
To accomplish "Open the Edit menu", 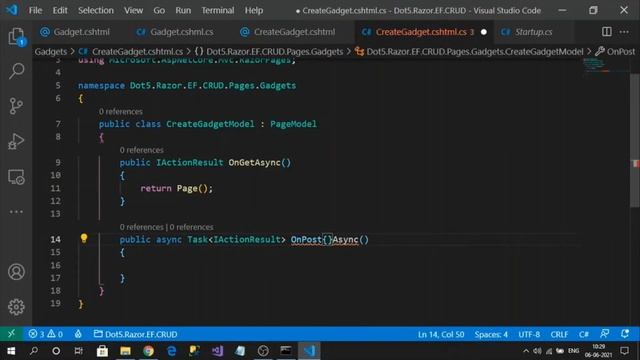I will 60,10.
